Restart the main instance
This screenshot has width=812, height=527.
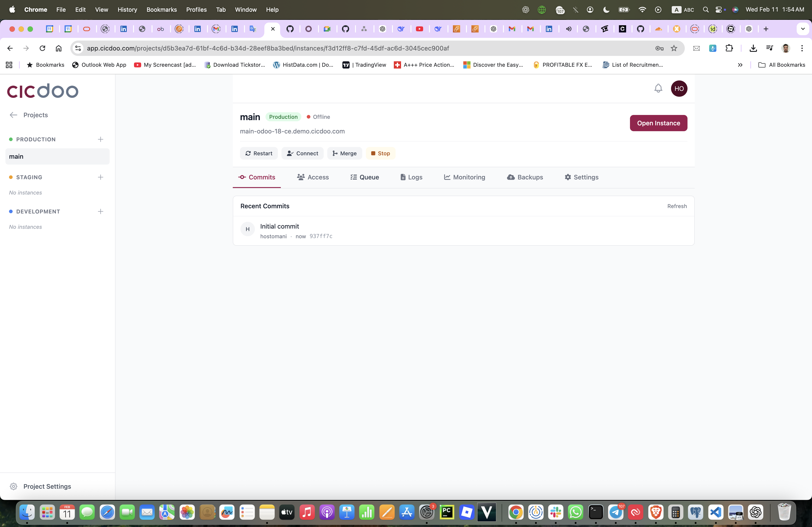(259, 154)
